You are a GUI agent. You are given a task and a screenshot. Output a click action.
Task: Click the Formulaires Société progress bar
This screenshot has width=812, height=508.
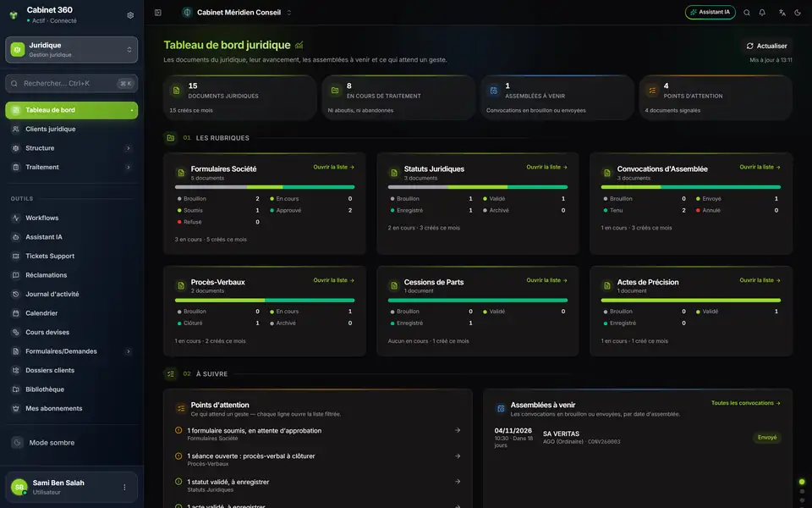(x=265, y=187)
